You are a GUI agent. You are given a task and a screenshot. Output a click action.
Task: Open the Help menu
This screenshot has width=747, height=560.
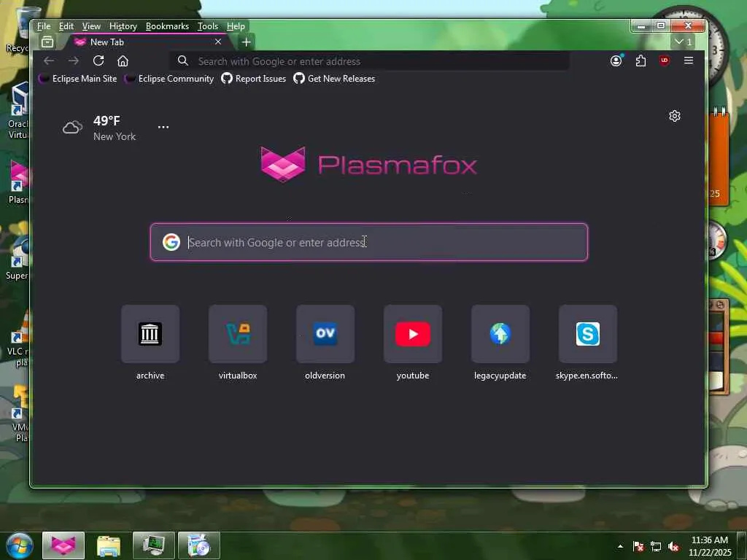coord(236,26)
